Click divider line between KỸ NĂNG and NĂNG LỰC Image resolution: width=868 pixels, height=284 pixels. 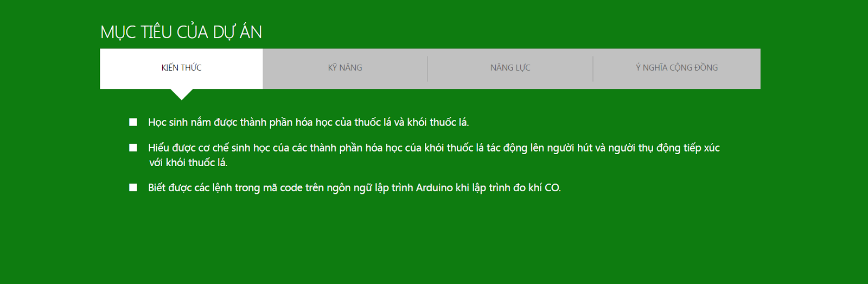click(427, 69)
